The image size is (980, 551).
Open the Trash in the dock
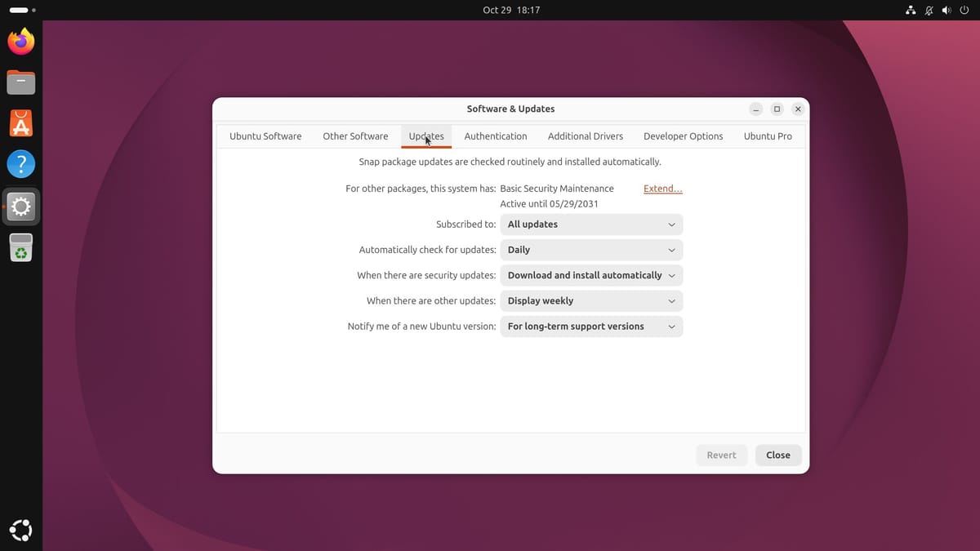[x=21, y=247]
